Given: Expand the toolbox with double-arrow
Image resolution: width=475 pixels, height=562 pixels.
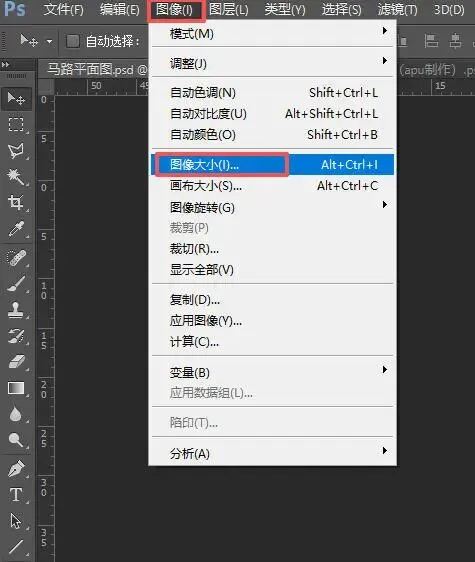Looking at the screenshot, I should [x=6, y=65].
